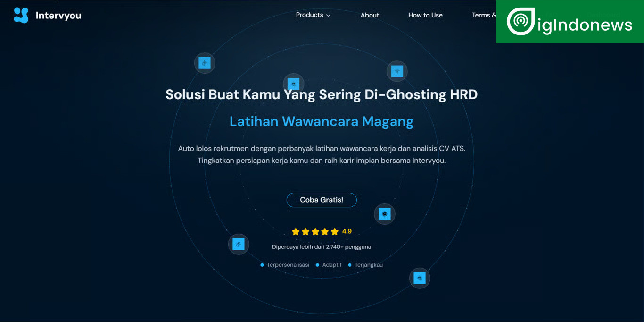This screenshot has width=644, height=322.
Task: Select the Terpersonalisasi feature label
Action: pyautogui.click(x=288, y=265)
